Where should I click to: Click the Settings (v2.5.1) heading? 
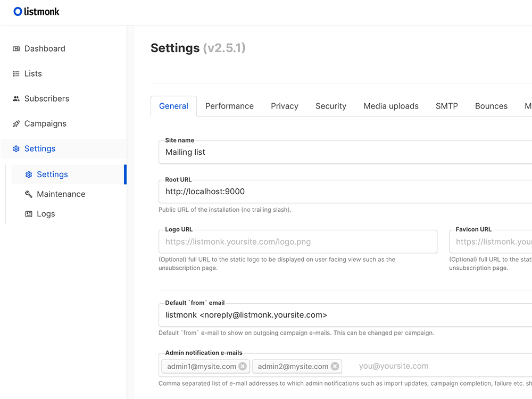click(198, 48)
